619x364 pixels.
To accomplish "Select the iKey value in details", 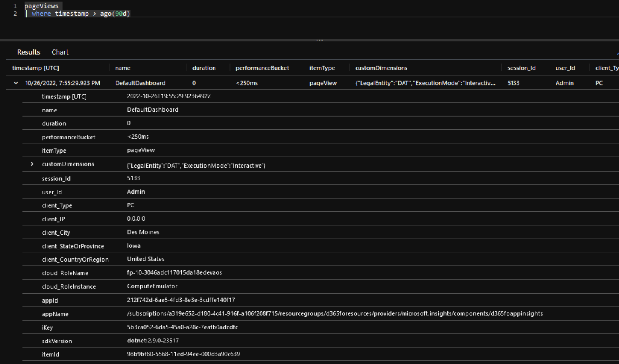I will (x=182, y=327).
